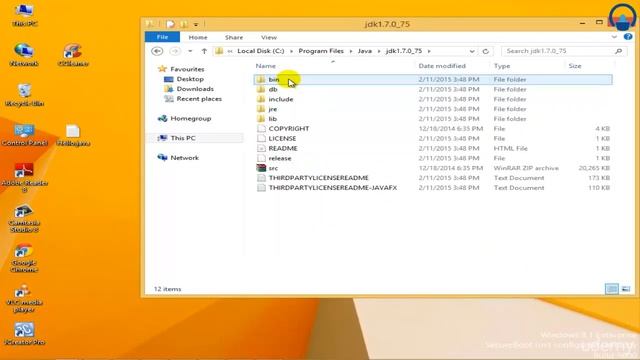Navigate to Local Disk (C:) breadcrumb
640x360 pixels.
click(261, 51)
